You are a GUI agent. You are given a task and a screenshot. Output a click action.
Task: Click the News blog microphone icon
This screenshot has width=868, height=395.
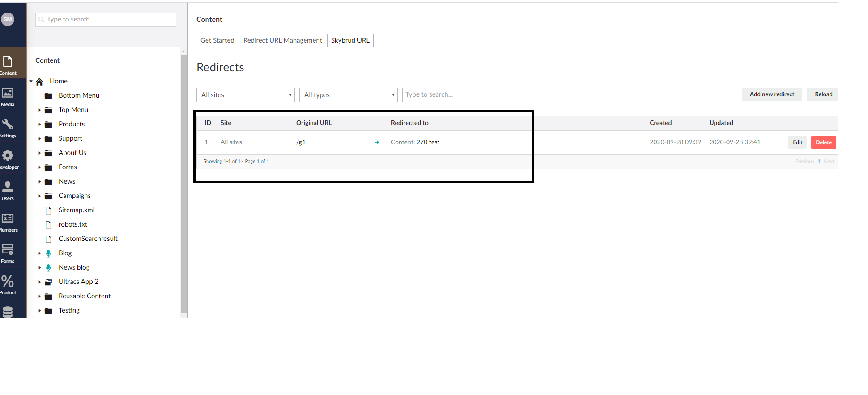point(48,268)
